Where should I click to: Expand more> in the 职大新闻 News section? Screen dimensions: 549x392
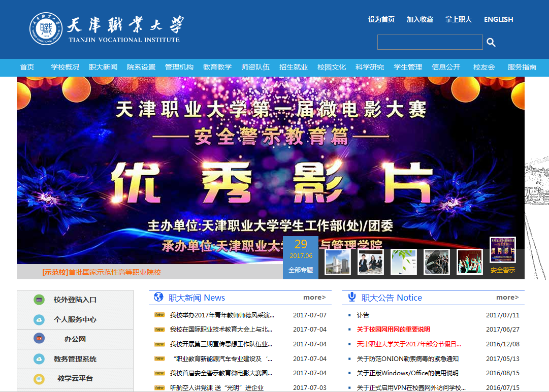(x=314, y=298)
